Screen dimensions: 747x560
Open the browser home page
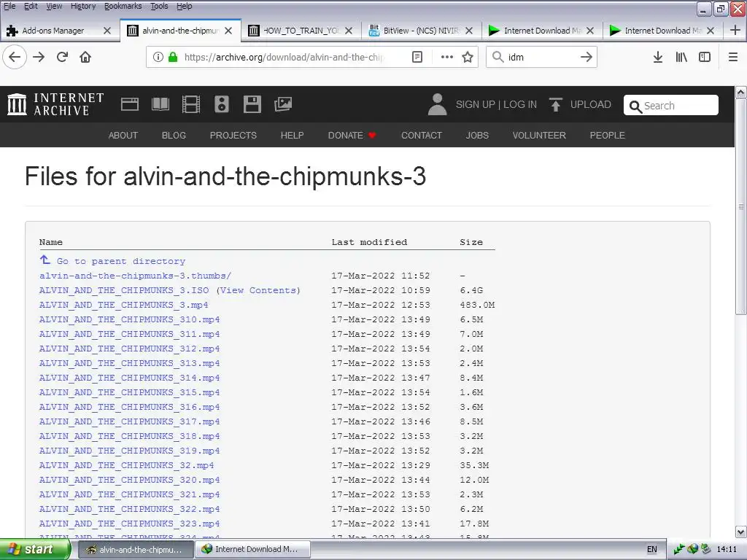click(x=85, y=58)
